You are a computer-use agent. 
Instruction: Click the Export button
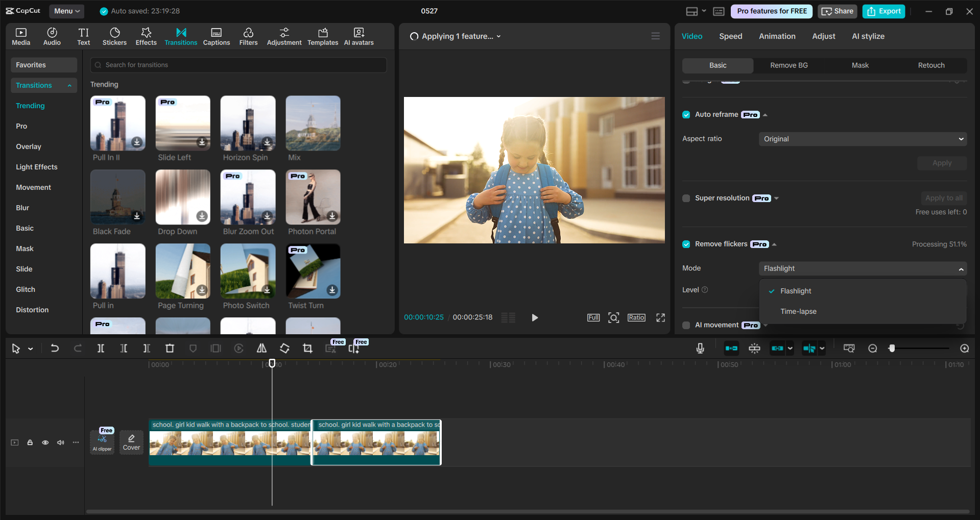883,11
